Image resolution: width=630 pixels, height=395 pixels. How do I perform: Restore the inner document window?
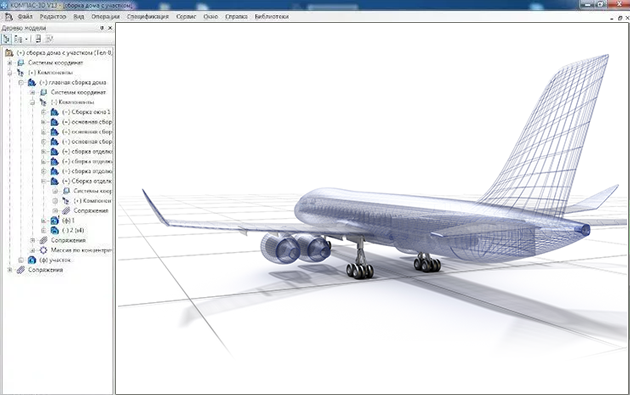[620, 18]
